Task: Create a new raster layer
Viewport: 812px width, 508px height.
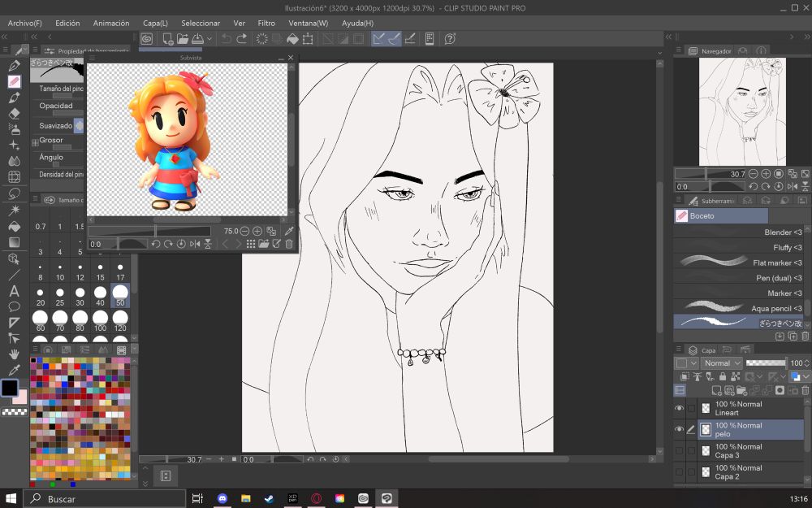Action: [717, 390]
